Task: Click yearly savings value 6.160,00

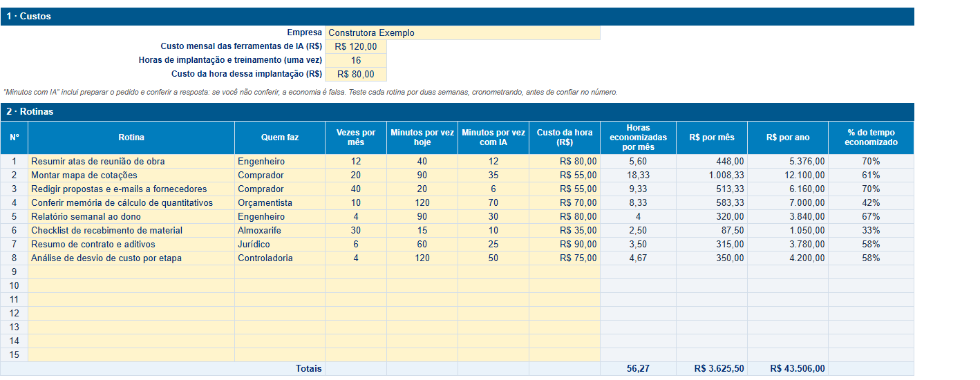Action: pos(788,189)
